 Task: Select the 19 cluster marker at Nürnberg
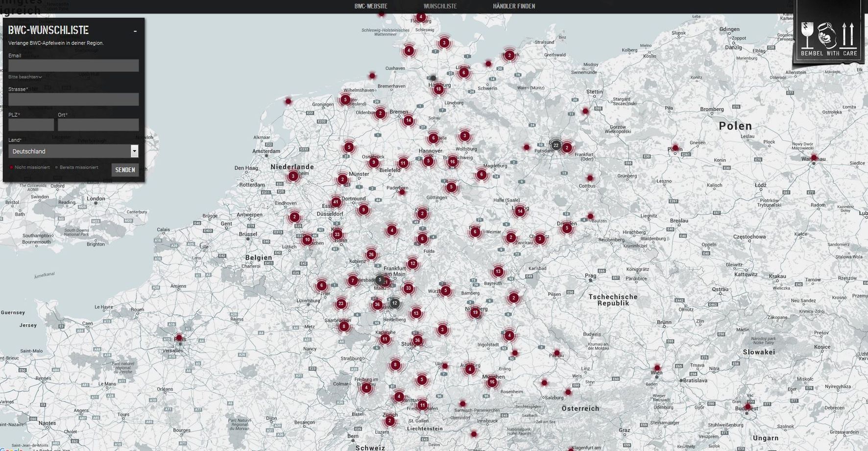[475, 312]
